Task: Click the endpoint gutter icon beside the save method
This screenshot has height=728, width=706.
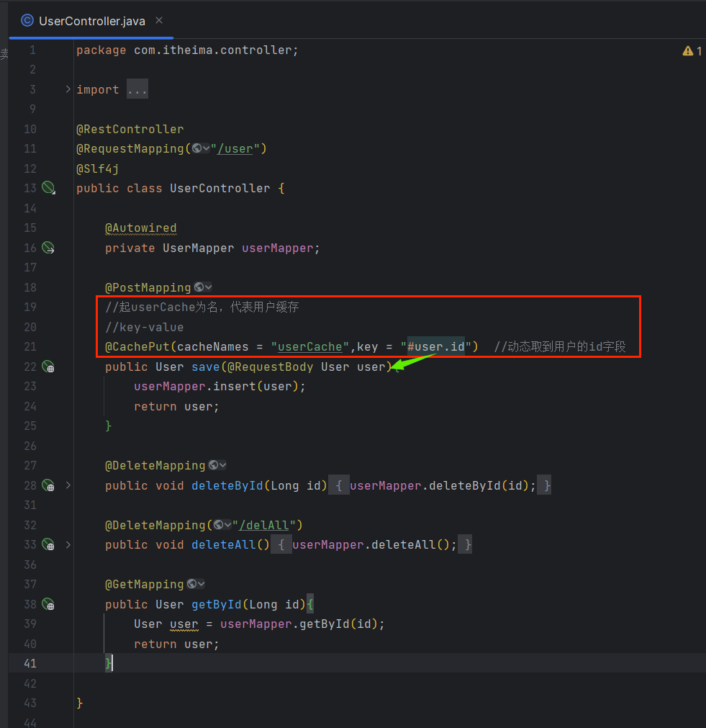Action: coord(48,367)
